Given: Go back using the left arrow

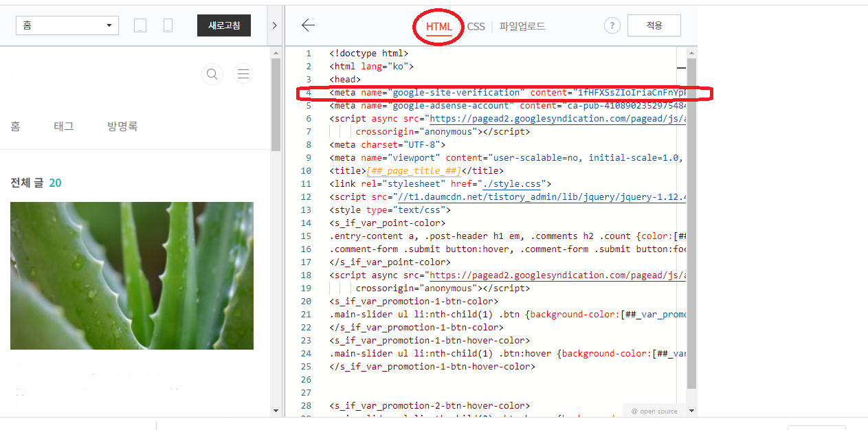Looking at the screenshot, I should click(x=308, y=25).
